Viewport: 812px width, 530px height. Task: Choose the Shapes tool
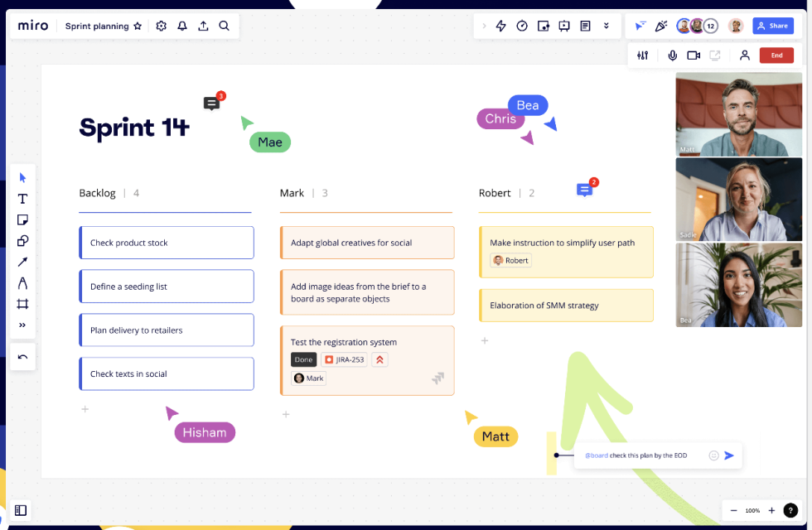point(22,241)
